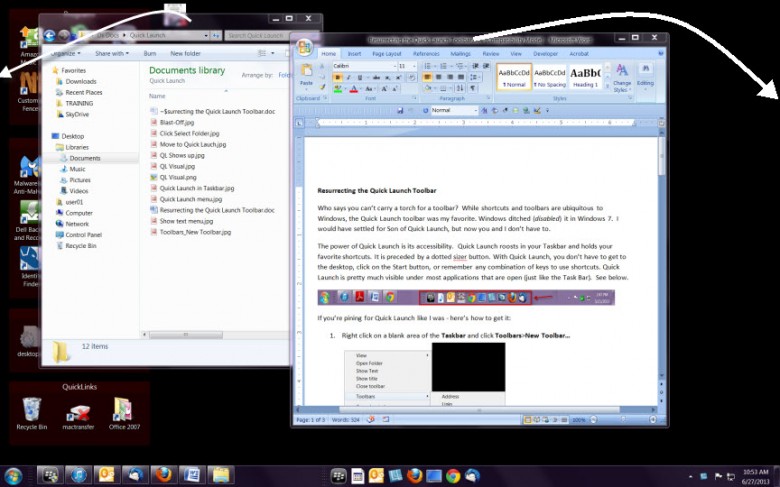Screen dimensions: 780x487
Task: Toggle Subscript formatting
Action: click(x=388, y=78)
